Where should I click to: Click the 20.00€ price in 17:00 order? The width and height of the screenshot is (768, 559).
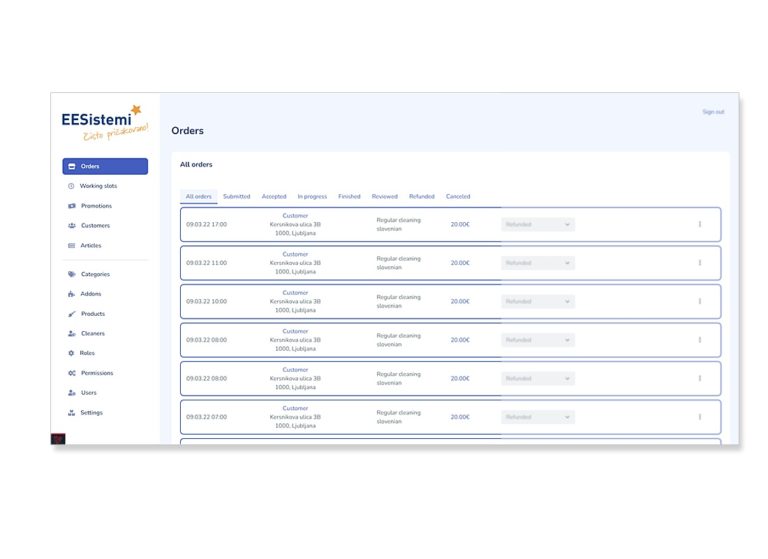coord(460,224)
